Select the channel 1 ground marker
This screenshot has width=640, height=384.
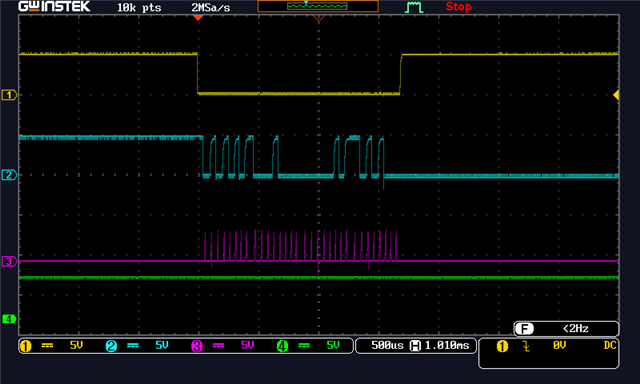pyautogui.click(x=9, y=95)
